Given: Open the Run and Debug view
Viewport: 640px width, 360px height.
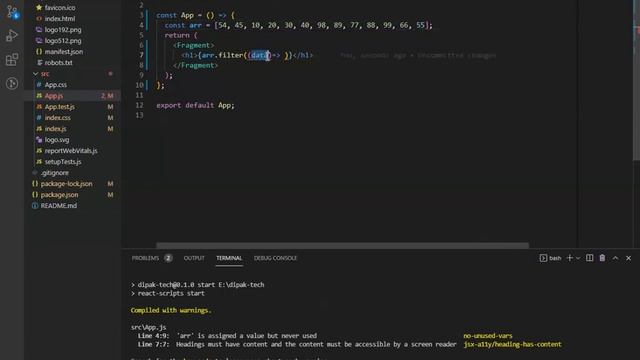Looking at the screenshot, I should (x=12, y=36).
